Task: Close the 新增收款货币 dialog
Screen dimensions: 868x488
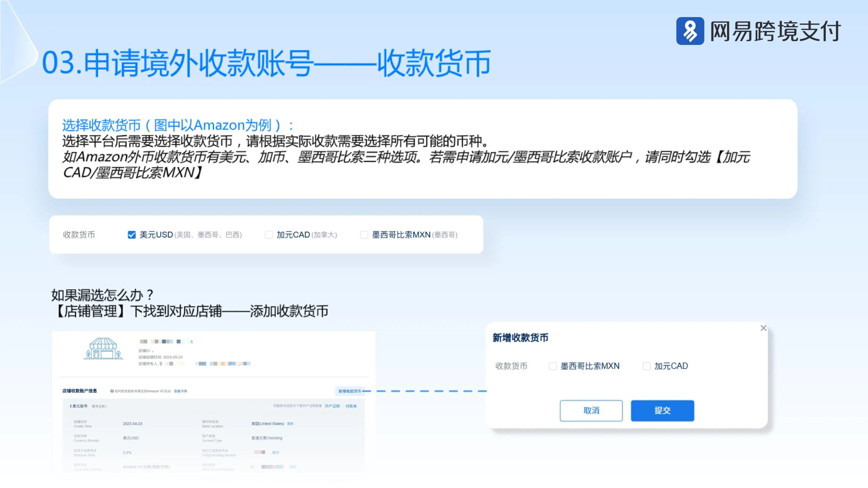Action: point(763,328)
